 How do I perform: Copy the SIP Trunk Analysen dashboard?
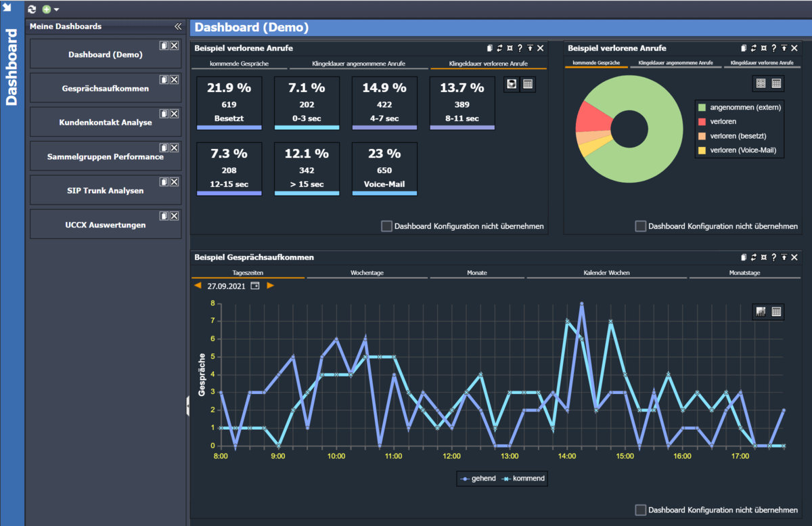tap(164, 181)
